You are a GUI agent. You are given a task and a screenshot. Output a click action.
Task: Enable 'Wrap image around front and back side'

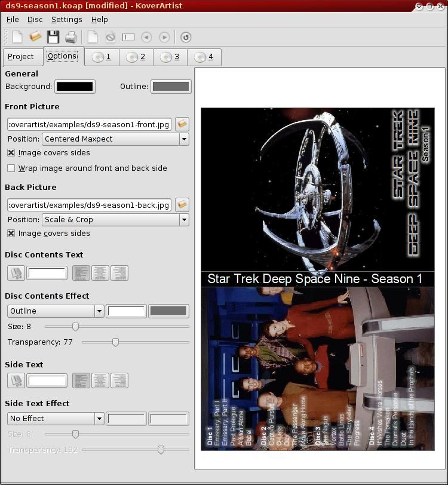(11, 168)
